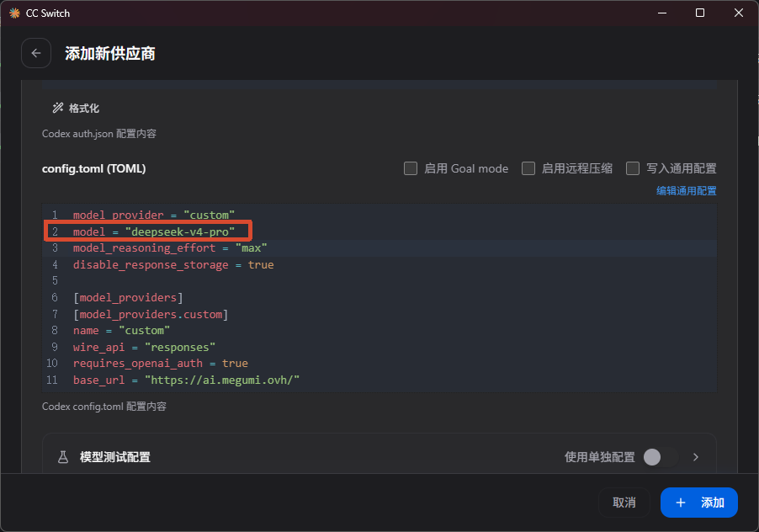Click the 格式化 format button text
Image resolution: width=759 pixels, height=532 pixels.
tap(84, 108)
